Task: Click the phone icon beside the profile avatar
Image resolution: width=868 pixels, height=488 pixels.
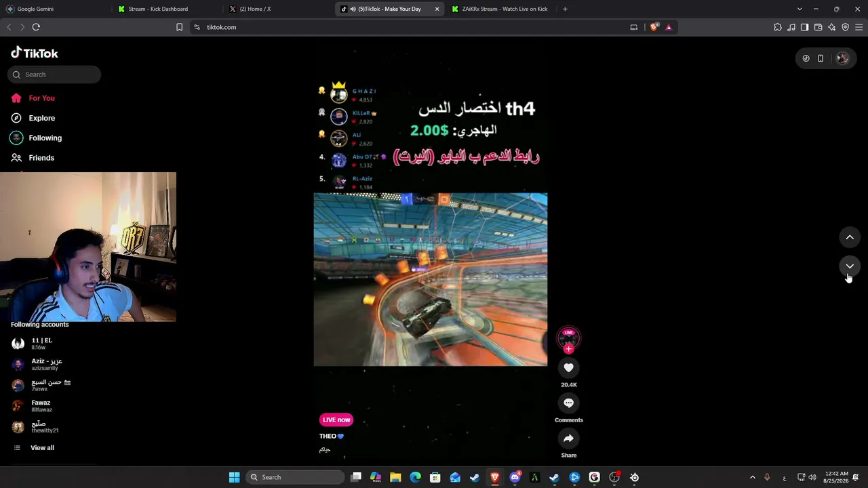Action: (821, 58)
